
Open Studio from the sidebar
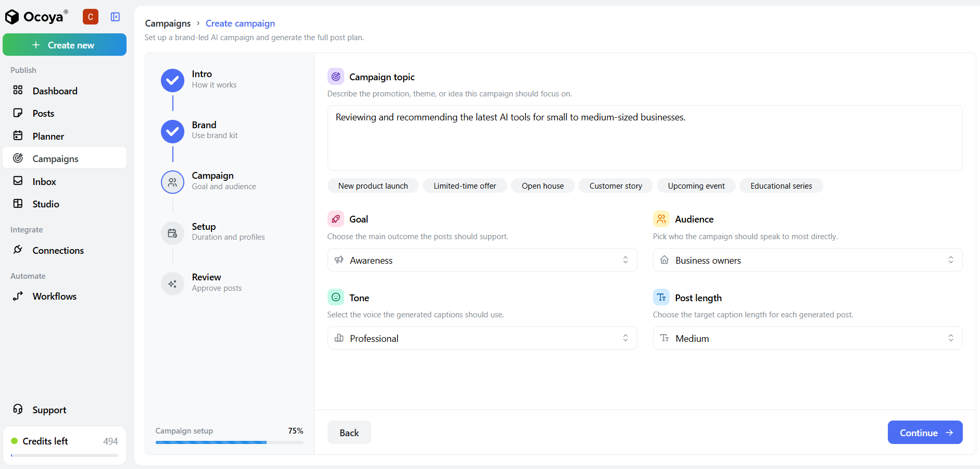click(65, 204)
